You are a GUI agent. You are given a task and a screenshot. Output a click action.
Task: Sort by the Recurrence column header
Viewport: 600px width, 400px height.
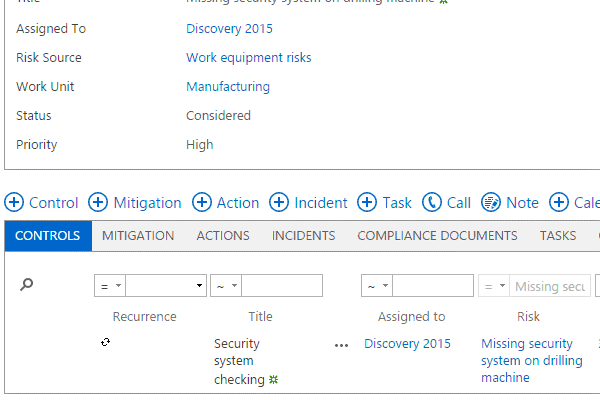(x=145, y=317)
